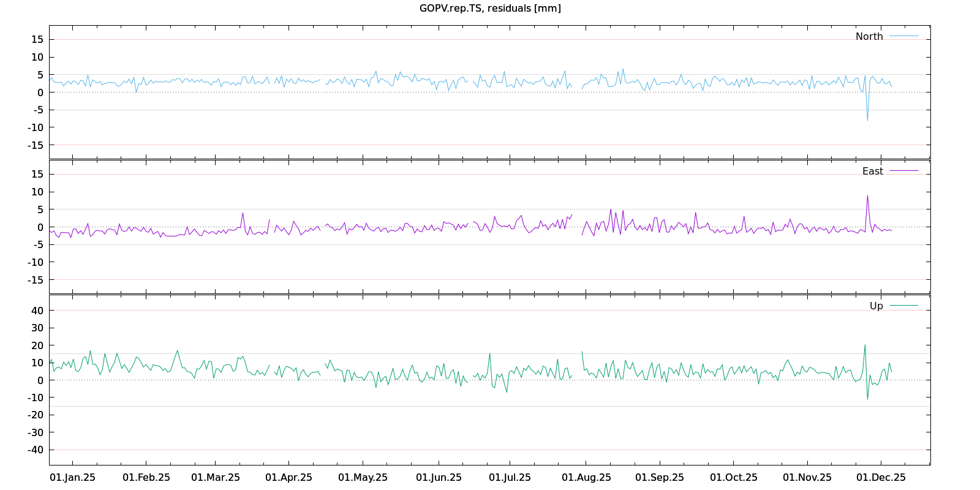Click the large negative spike in North panel
This screenshot has width=980, height=490.
click(867, 119)
